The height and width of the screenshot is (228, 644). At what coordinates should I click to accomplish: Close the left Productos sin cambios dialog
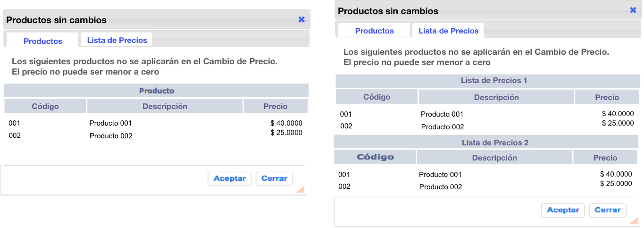coord(301,20)
